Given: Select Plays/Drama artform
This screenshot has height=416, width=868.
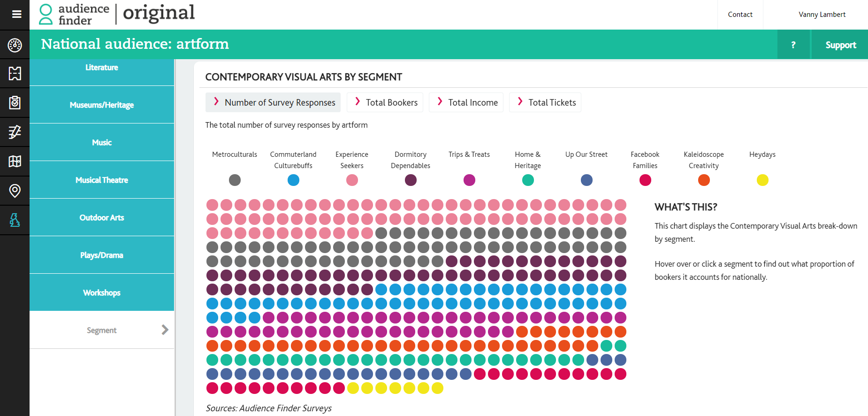Looking at the screenshot, I should pyautogui.click(x=102, y=255).
